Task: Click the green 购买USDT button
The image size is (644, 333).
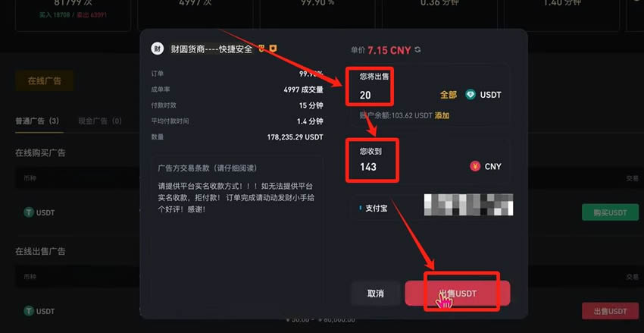Action: 610,212
